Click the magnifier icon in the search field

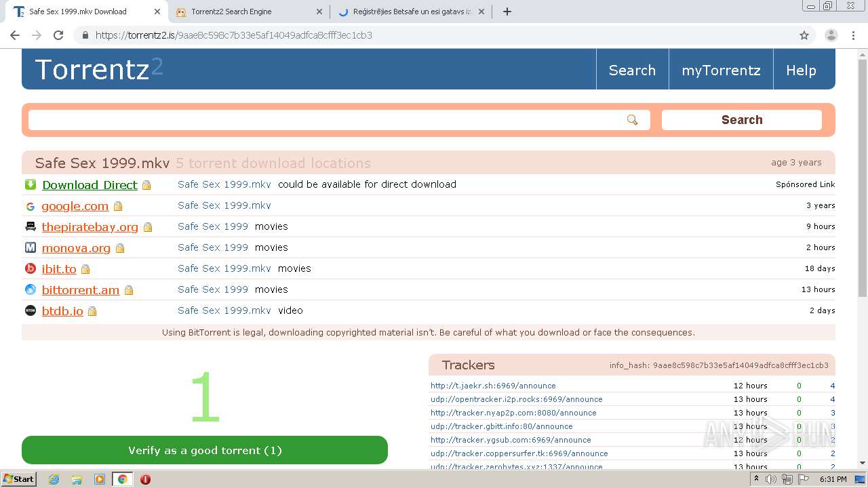pos(632,120)
